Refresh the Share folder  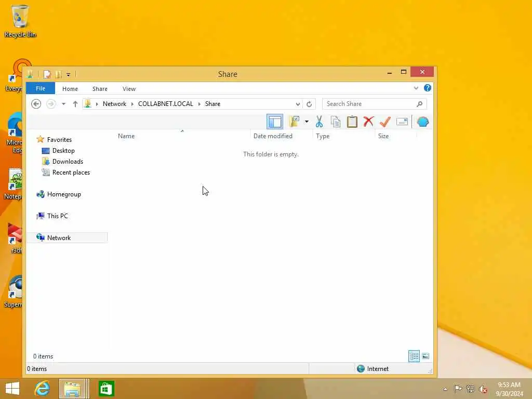[309, 104]
